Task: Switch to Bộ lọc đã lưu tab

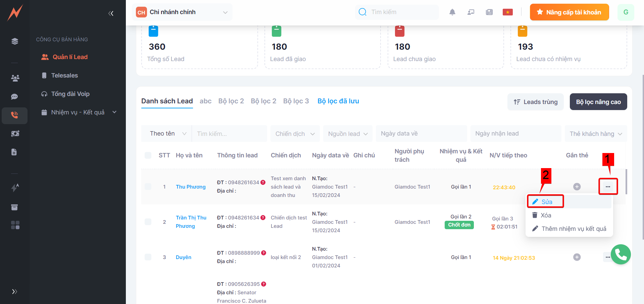Action: point(338,101)
